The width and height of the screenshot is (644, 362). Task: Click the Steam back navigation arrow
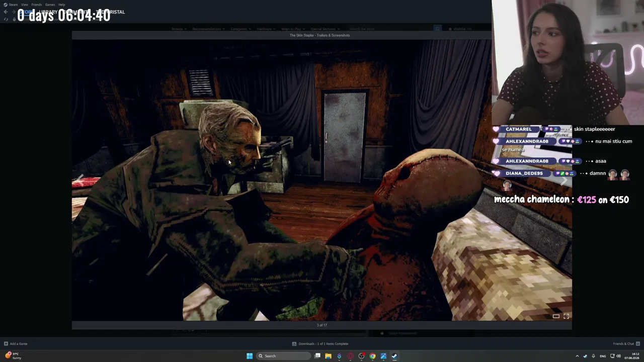pyautogui.click(x=6, y=12)
